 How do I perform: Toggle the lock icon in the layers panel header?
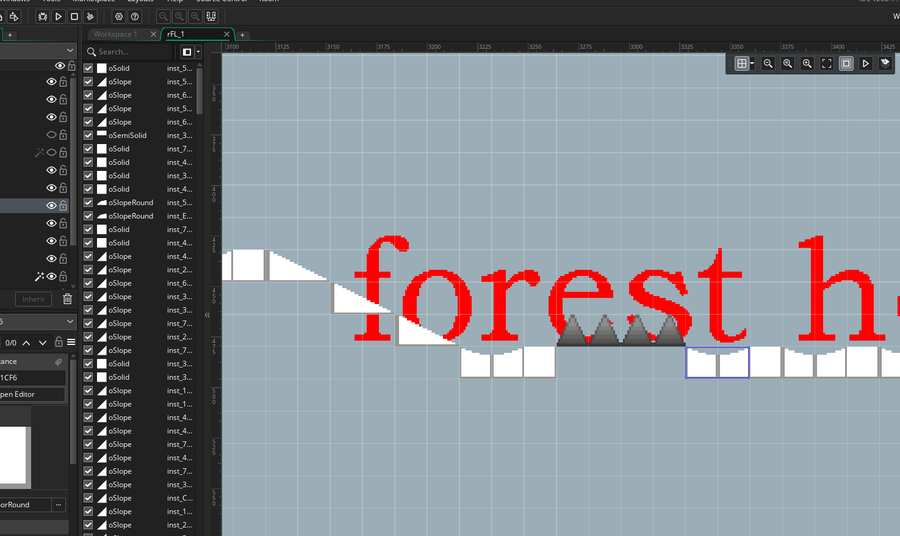[72, 65]
